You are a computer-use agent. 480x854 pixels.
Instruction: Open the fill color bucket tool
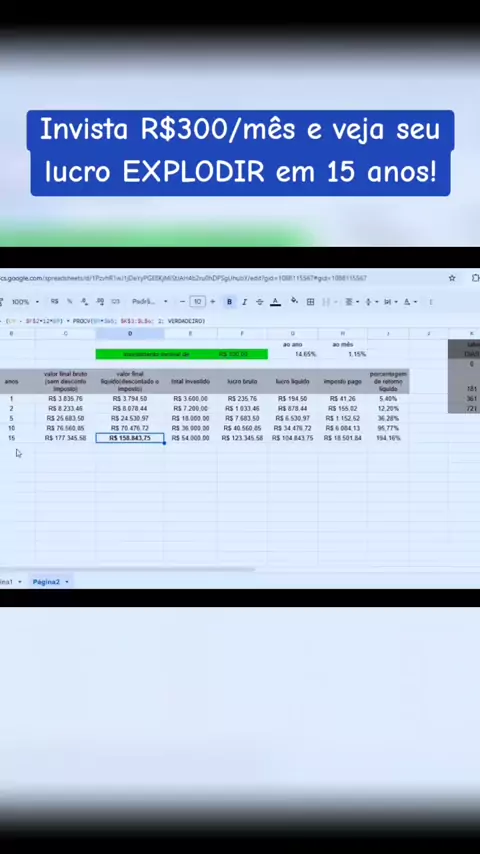[294, 301]
